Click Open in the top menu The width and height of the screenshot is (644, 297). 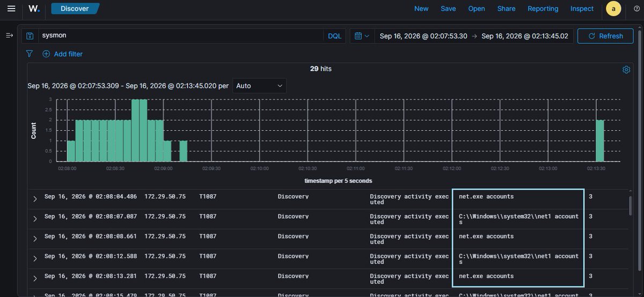click(x=477, y=9)
